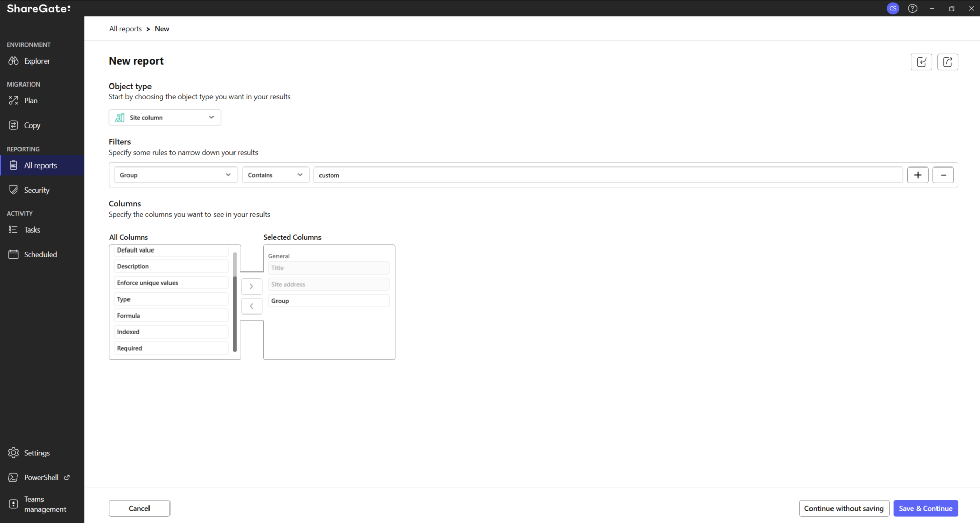980x523 pixels.
Task: Remove the filter rule with minus button
Action: pyautogui.click(x=943, y=175)
